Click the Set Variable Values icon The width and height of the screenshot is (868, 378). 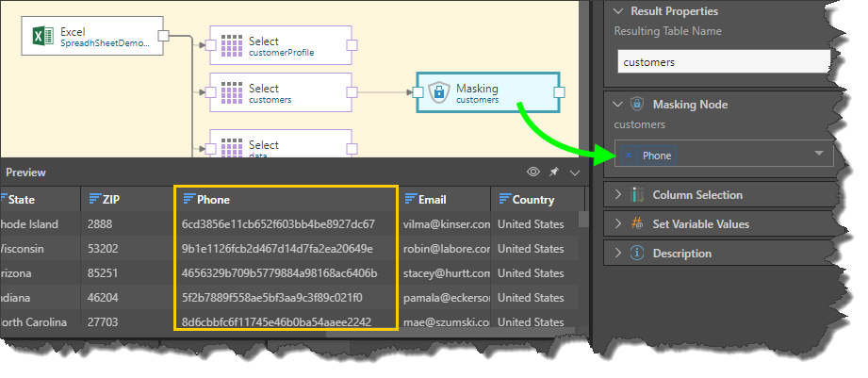(x=636, y=224)
